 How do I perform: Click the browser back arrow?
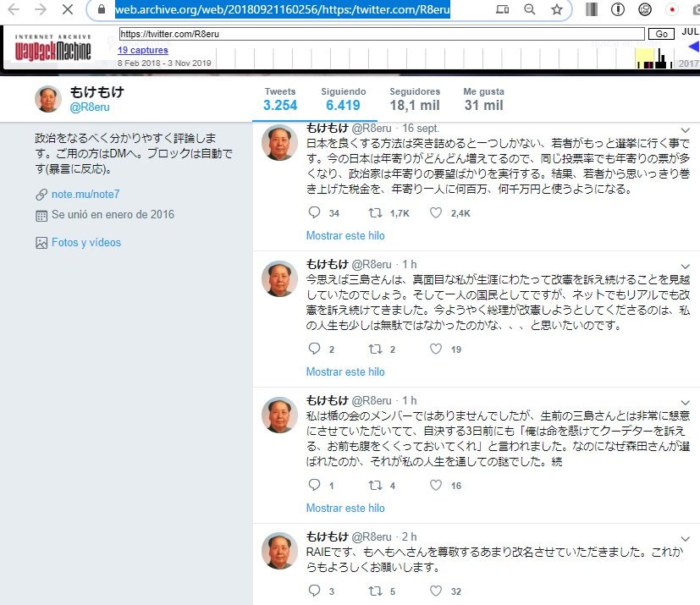pyautogui.click(x=14, y=9)
